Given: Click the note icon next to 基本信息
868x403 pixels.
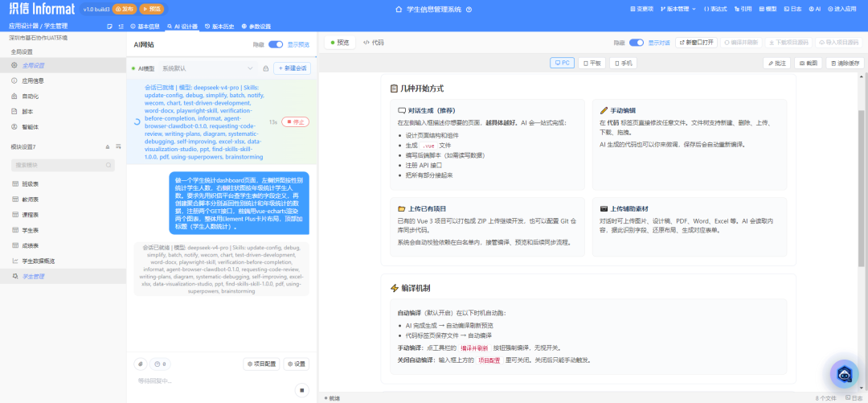Looking at the screenshot, I should pyautogui.click(x=109, y=26).
